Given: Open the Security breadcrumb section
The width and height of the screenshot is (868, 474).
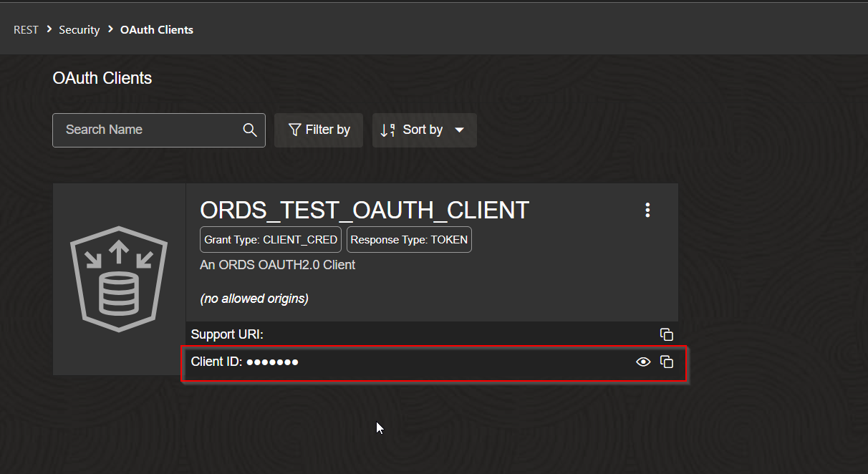Looking at the screenshot, I should [79, 29].
